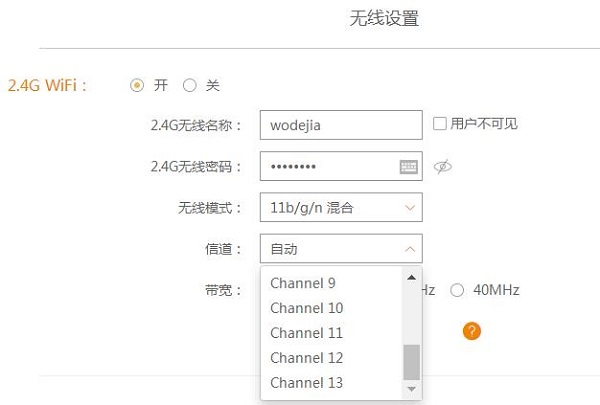Enable the 用户不可见 checkbox
This screenshot has width=600, height=405.
tap(440, 124)
